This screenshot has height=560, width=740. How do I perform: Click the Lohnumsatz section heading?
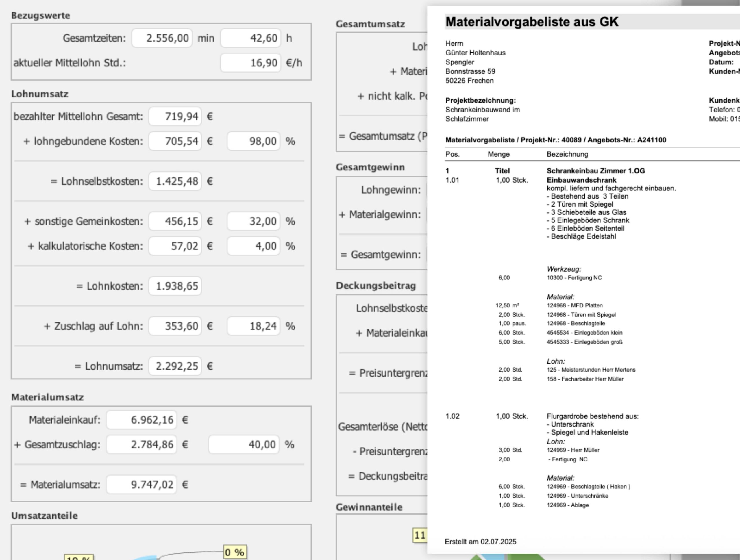tap(40, 94)
